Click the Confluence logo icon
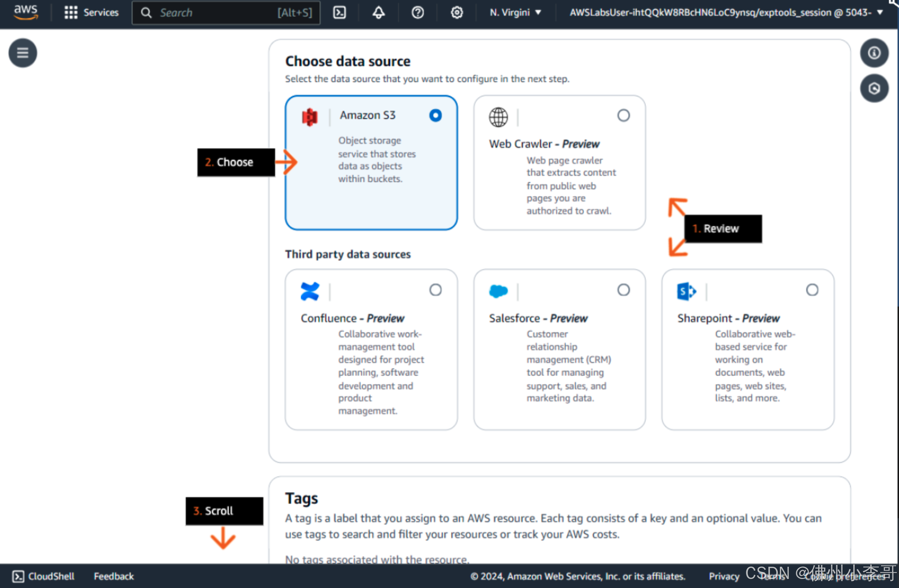The width and height of the screenshot is (899, 588). 310,291
